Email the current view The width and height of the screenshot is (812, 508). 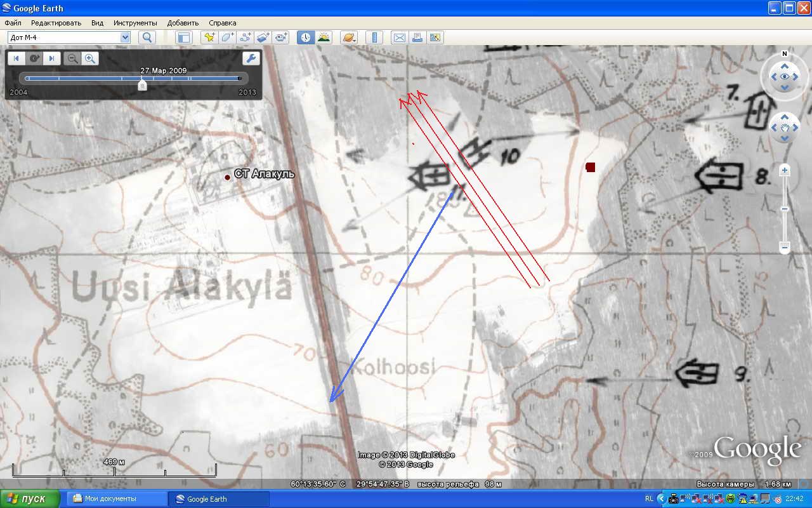pos(399,37)
